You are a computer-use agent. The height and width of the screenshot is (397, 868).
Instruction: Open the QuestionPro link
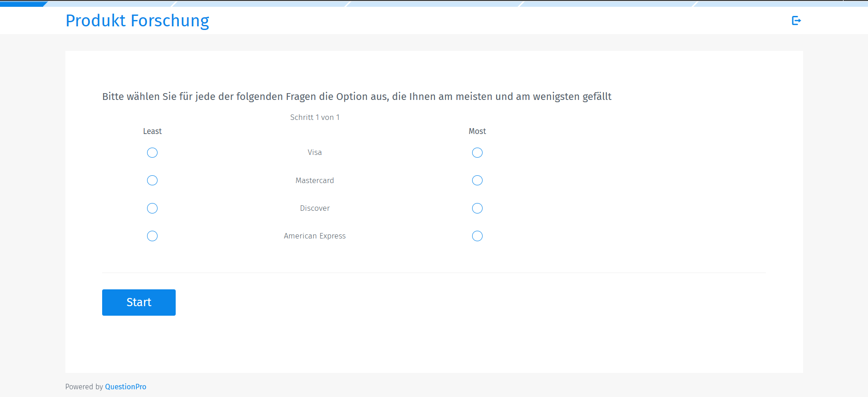[x=126, y=387]
